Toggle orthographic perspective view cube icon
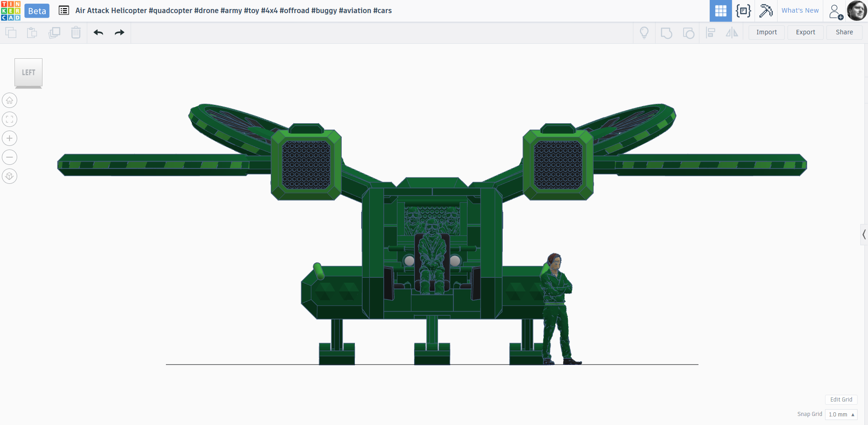 click(9, 176)
